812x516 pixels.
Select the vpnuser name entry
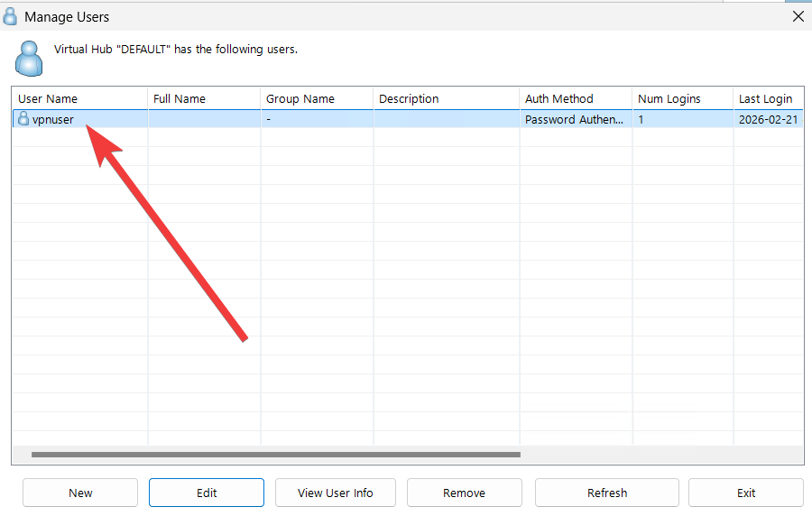coord(53,120)
